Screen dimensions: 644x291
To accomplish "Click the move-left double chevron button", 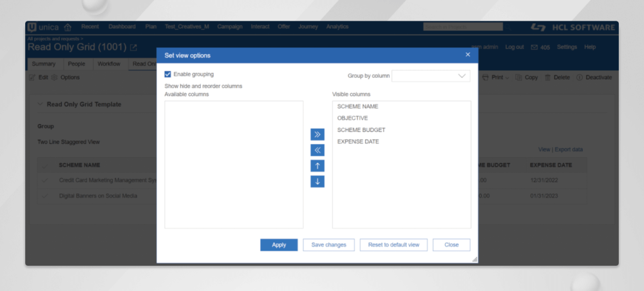I will pyautogui.click(x=318, y=150).
